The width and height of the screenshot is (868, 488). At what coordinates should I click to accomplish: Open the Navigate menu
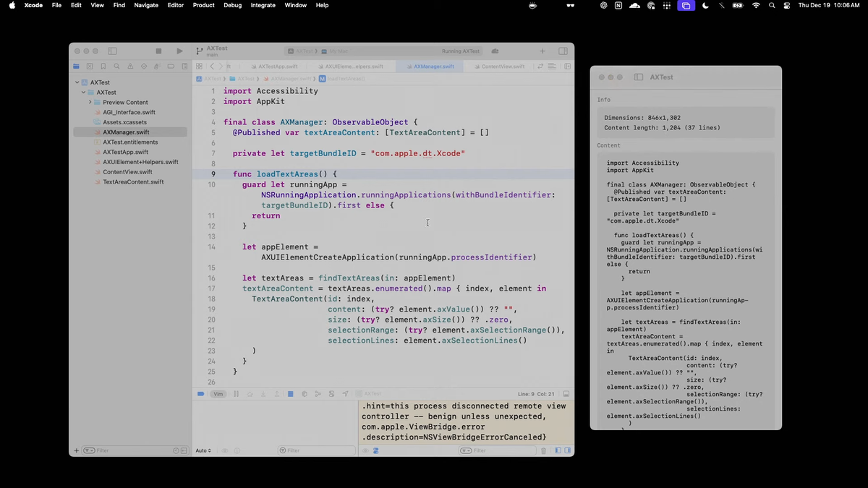click(x=145, y=5)
